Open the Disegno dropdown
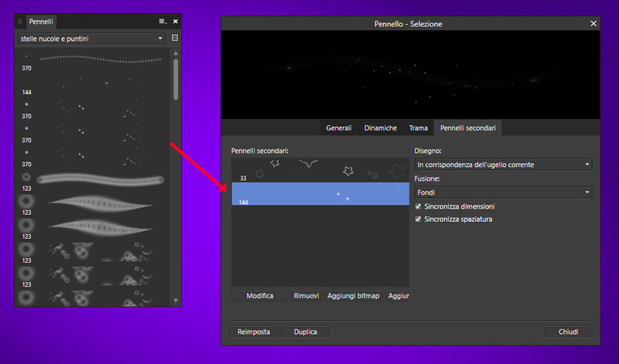619x364 pixels. point(503,165)
